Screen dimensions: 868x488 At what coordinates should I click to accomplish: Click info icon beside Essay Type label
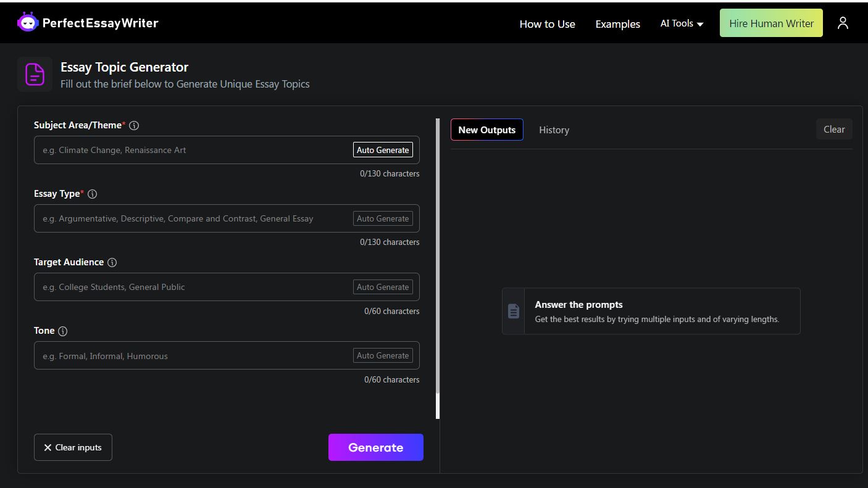point(93,194)
